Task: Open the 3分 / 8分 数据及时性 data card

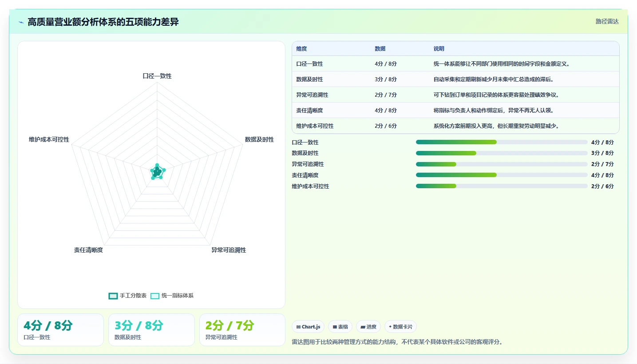Action: coord(151,330)
